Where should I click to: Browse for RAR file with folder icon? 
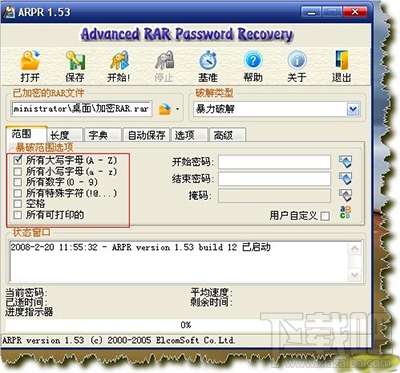[165, 109]
